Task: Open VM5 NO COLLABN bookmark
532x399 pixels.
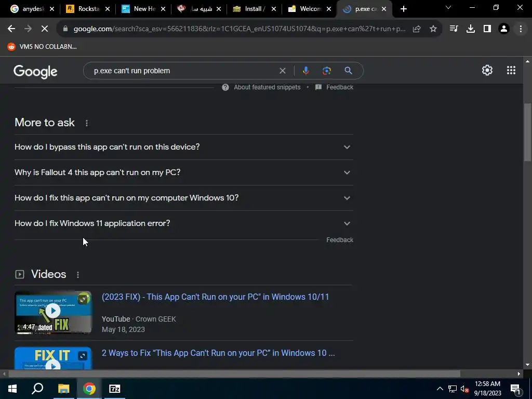Action: coord(42,46)
